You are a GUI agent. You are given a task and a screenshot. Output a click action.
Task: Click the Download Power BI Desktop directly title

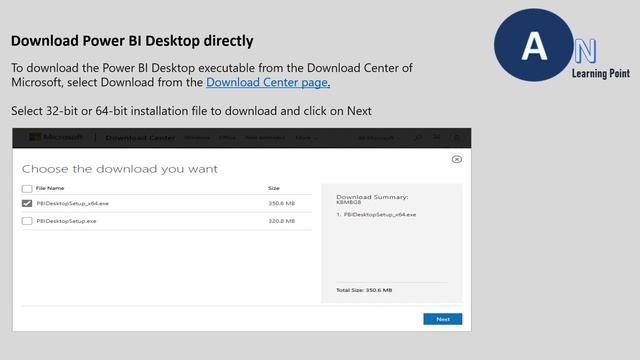pyautogui.click(x=132, y=41)
